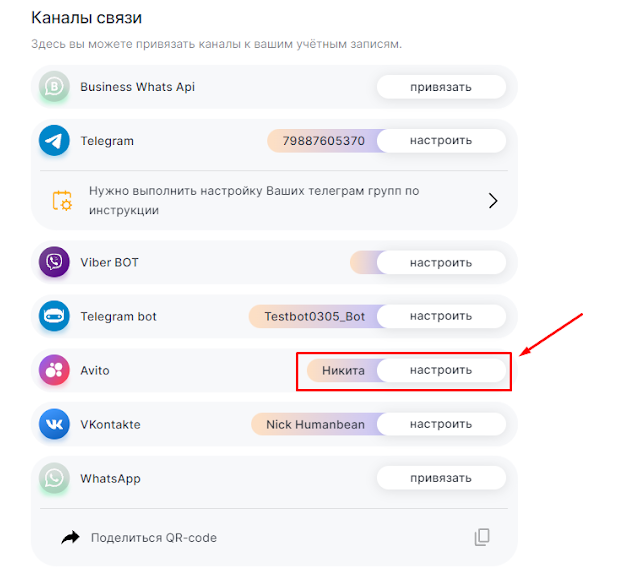The image size is (624, 573).
Task: Click the Business Whats Api icon
Action: (x=54, y=87)
